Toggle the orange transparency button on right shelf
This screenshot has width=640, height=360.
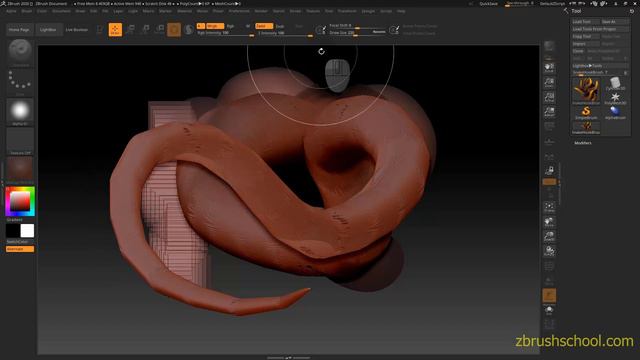(x=549, y=296)
